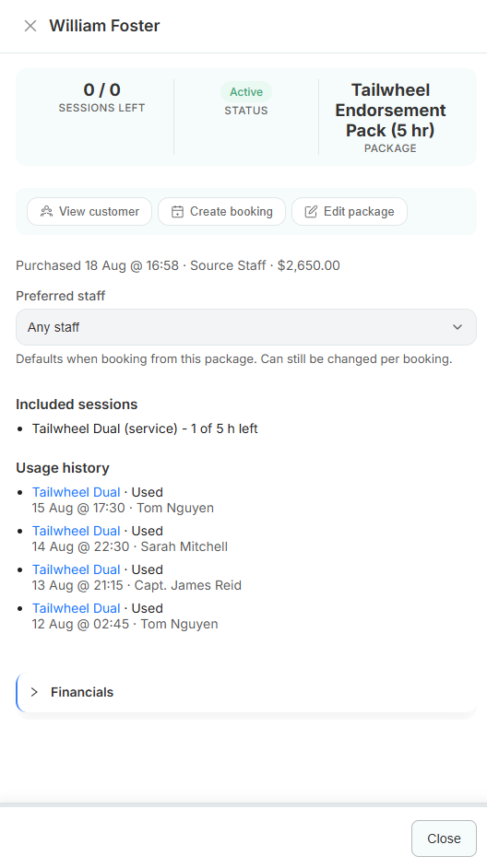The image size is (487, 868).
Task: Click the X icon beside William Foster
Action: point(30,26)
